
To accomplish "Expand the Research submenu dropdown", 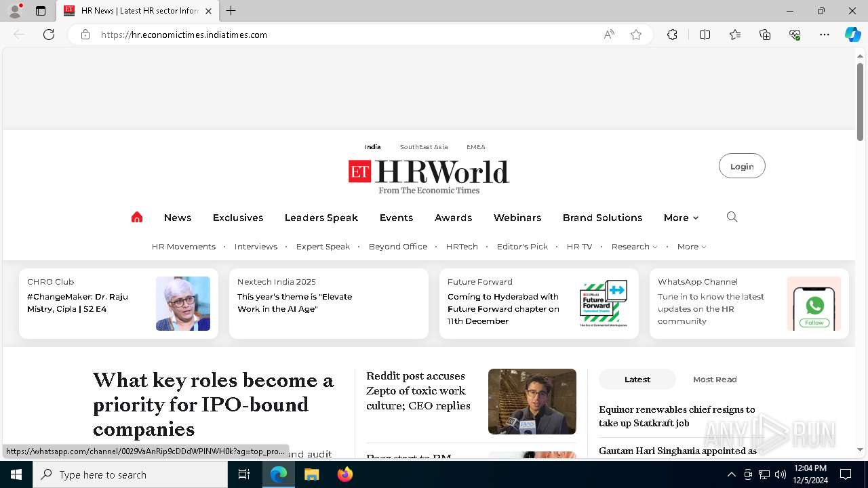I will [634, 247].
